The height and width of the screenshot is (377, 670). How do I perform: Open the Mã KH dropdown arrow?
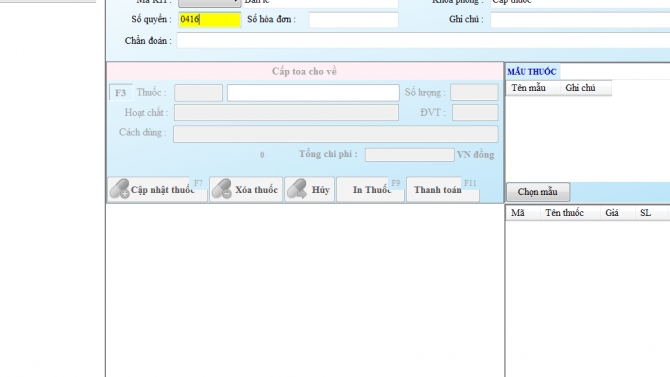235,2
